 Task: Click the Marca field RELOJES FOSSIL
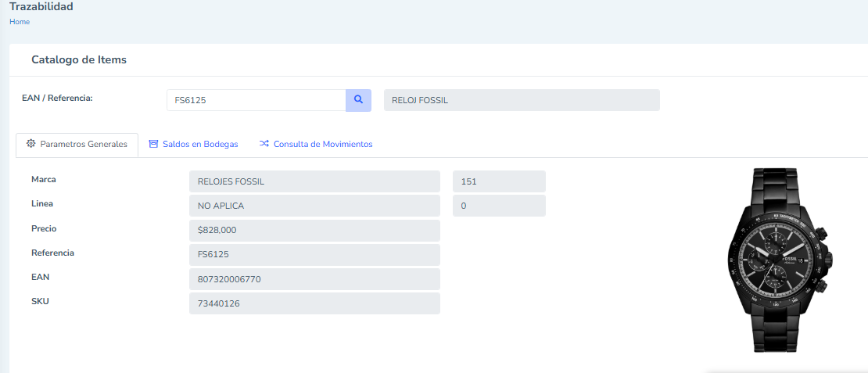tap(314, 181)
